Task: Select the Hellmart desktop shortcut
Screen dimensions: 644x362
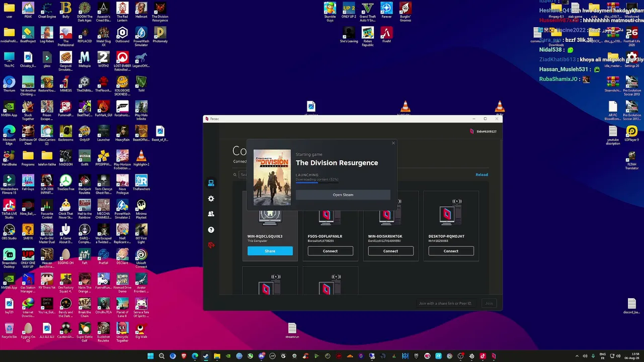Action: pos(141,11)
